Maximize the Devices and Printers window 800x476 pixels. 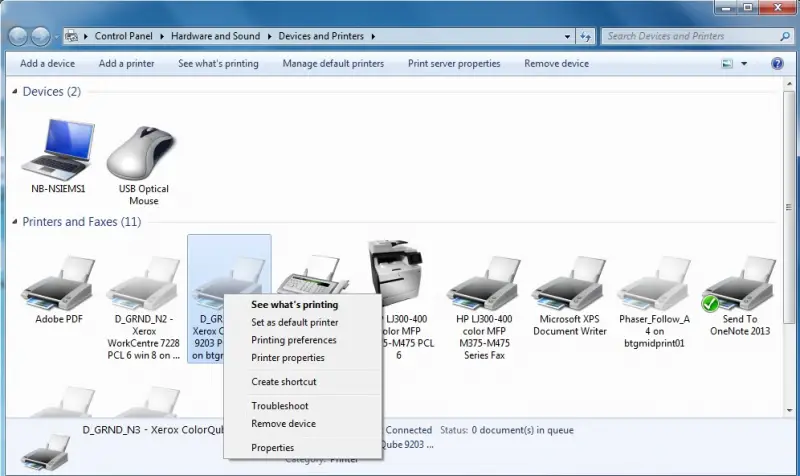(x=747, y=7)
